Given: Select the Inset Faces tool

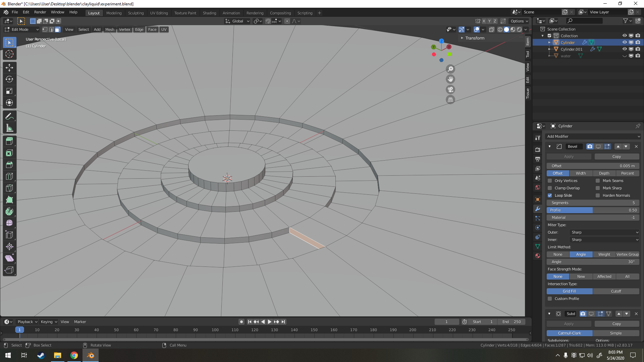Looking at the screenshot, I should pos(9,153).
